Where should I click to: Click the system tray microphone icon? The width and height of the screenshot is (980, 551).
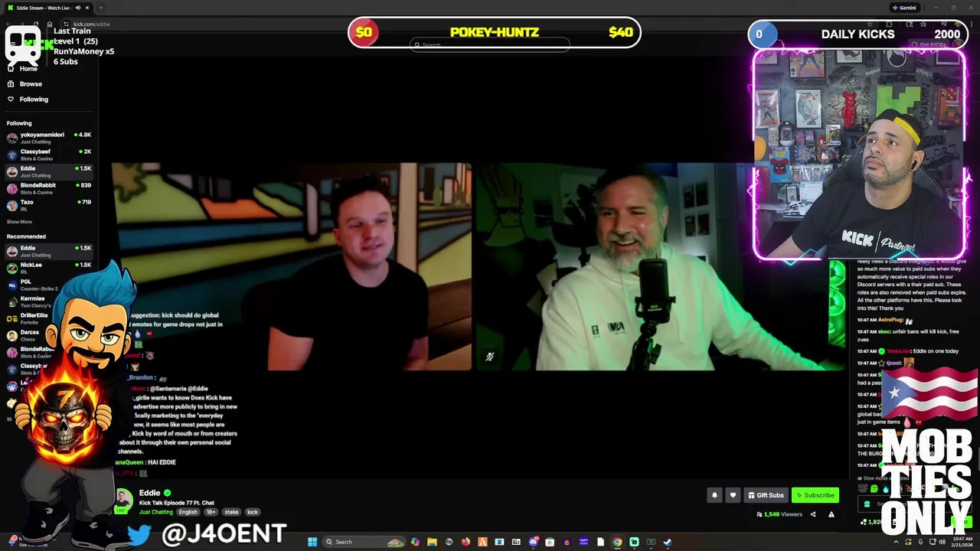pyautogui.click(x=920, y=542)
